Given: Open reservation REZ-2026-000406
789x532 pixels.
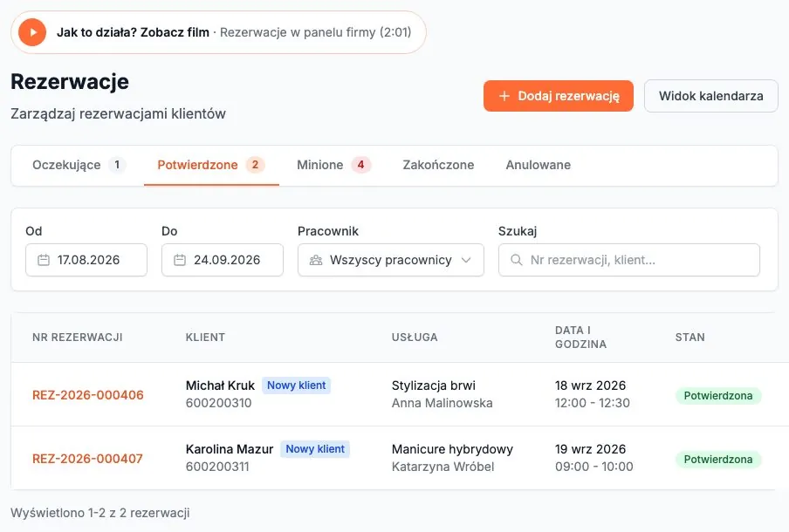Looking at the screenshot, I should tap(88, 395).
